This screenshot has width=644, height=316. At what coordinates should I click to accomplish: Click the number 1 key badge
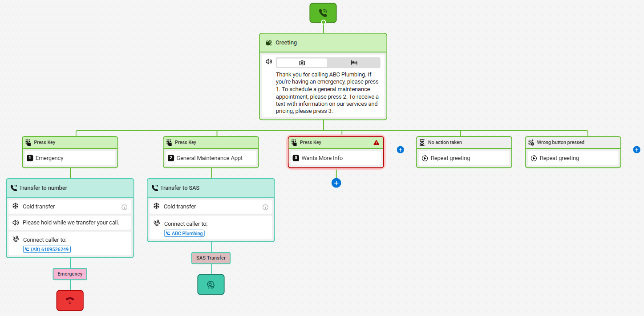point(30,158)
